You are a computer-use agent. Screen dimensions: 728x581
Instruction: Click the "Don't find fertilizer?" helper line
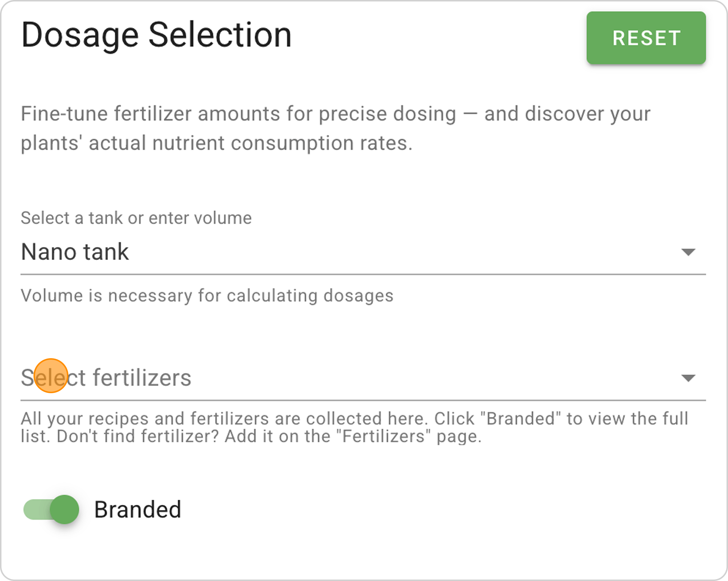(251, 436)
